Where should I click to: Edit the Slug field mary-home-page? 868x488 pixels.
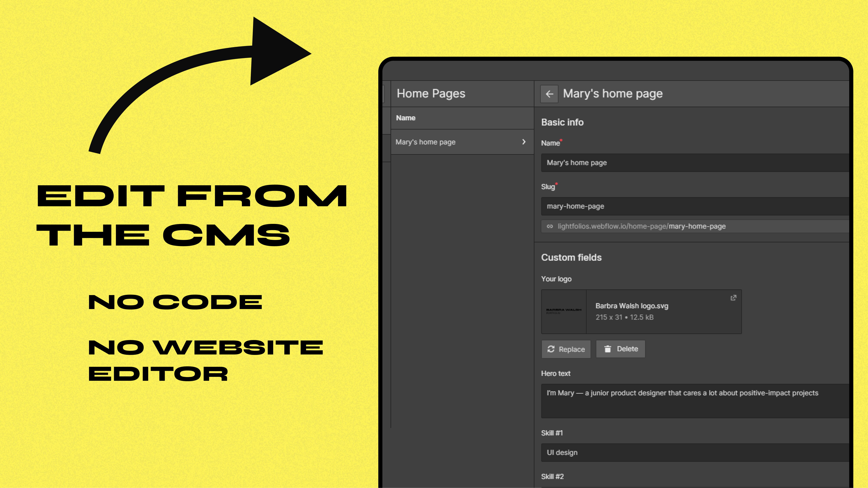[695, 206]
